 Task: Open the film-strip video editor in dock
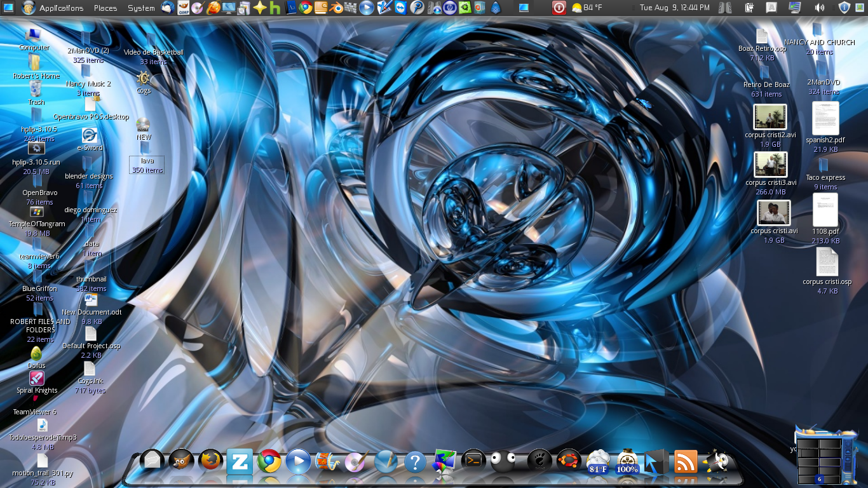click(x=327, y=461)
